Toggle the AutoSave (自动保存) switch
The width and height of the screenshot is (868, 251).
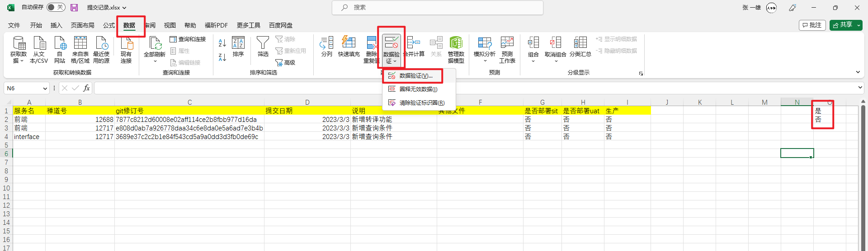[x=56, y=7]
